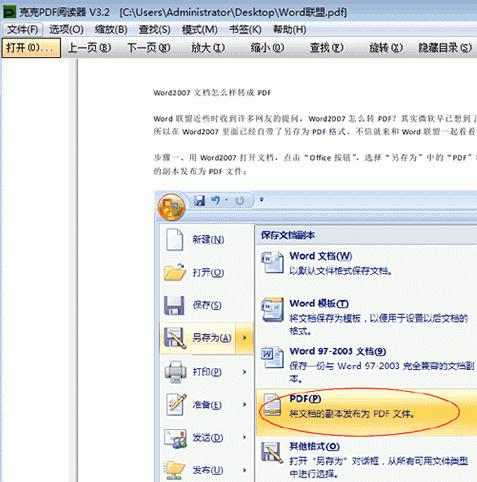Click the 准备(E) document pencil icon
The image size is (477, 482).
tap(176, 404)
